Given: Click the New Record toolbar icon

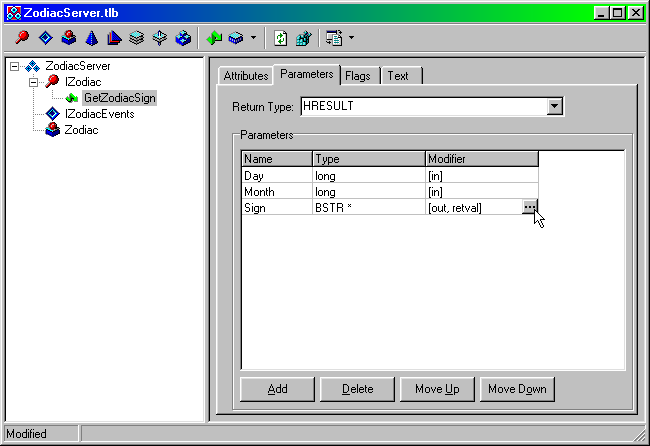Looking at the screenshot, I should coord(137,39).
